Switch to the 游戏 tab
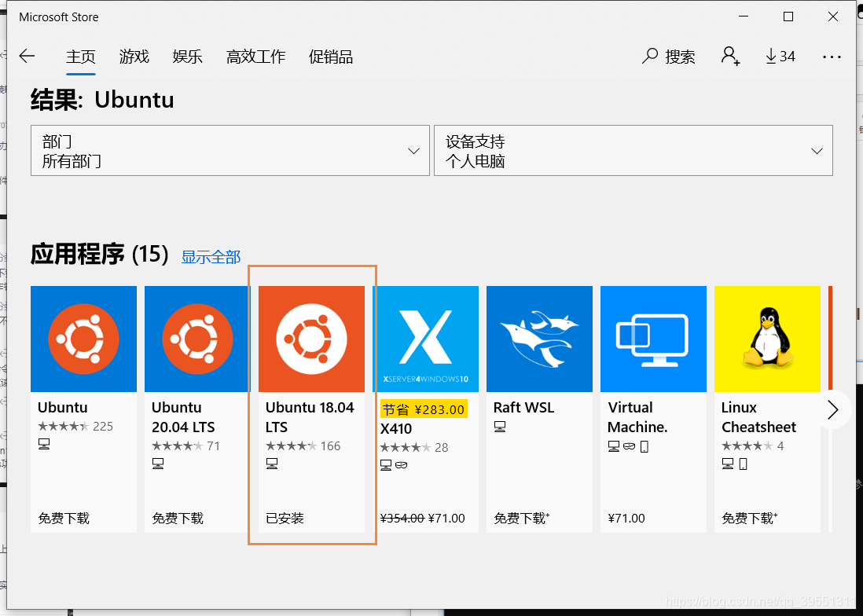This screenshot has height=616, width=863. pos(134,57)
